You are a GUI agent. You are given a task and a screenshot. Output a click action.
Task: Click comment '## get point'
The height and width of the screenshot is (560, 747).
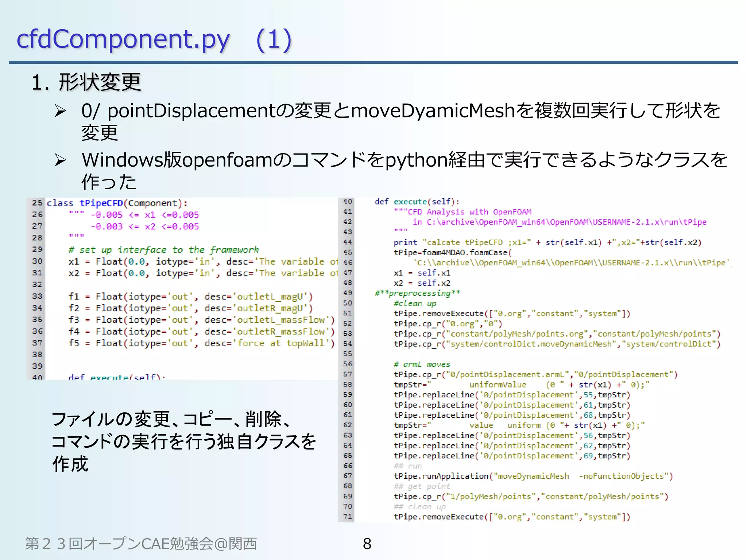[x=422, y=486]
